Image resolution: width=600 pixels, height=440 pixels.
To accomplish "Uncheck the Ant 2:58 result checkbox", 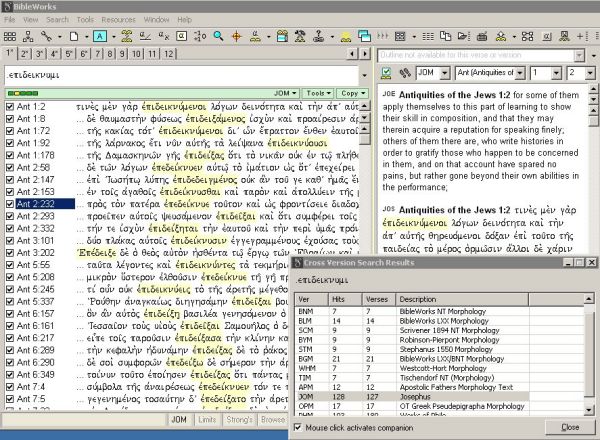I will point(10,168).
